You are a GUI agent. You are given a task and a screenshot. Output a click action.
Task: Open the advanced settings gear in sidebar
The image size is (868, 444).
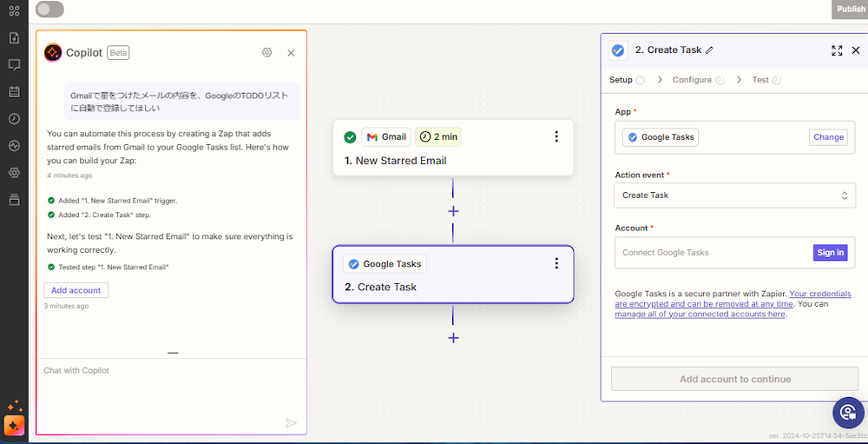pyautogui.click(x=15, y=173)
